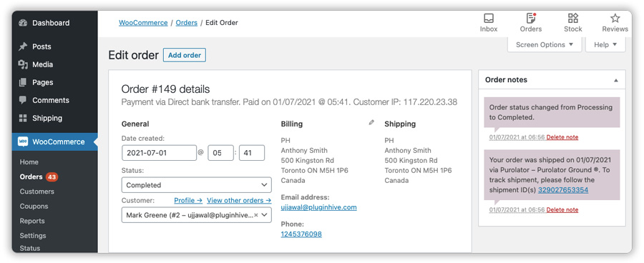
Task: Open the Reviews star icon
Action: (x=615, y=18)
